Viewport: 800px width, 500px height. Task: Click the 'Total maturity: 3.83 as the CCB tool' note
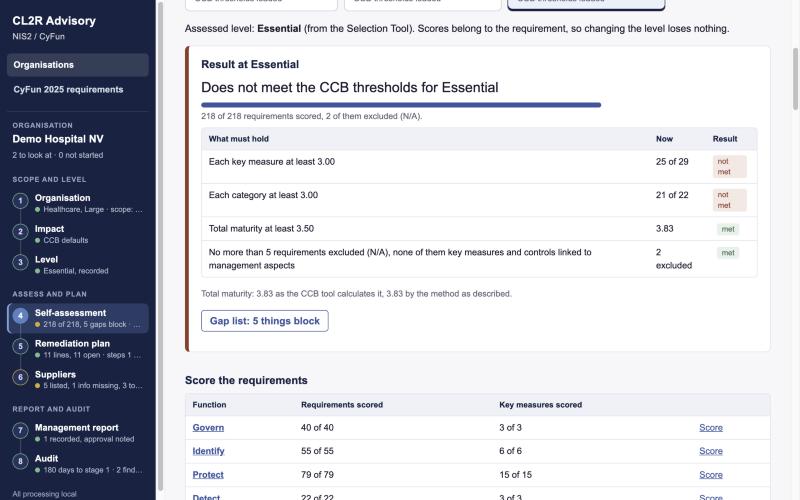pyautogui.click(x=356, y=294)
